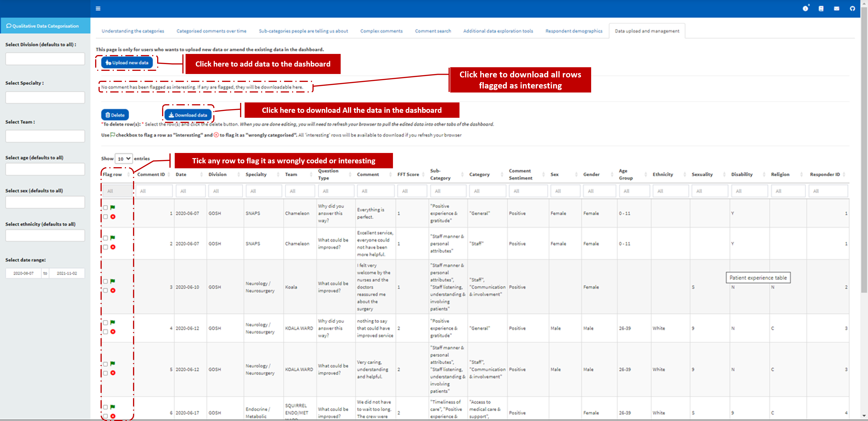Sort by Disability column sort arrows

click(764, 175)
